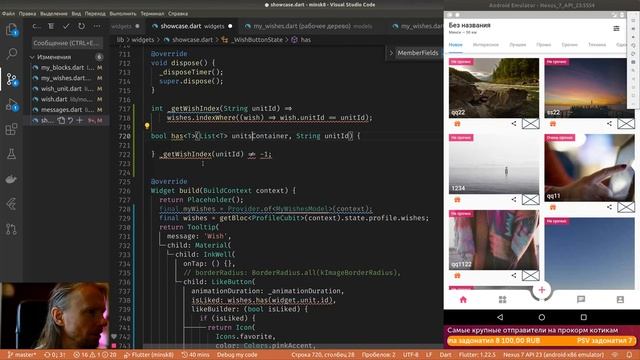Click the Dart language mode in status bar

pos(445,355)
